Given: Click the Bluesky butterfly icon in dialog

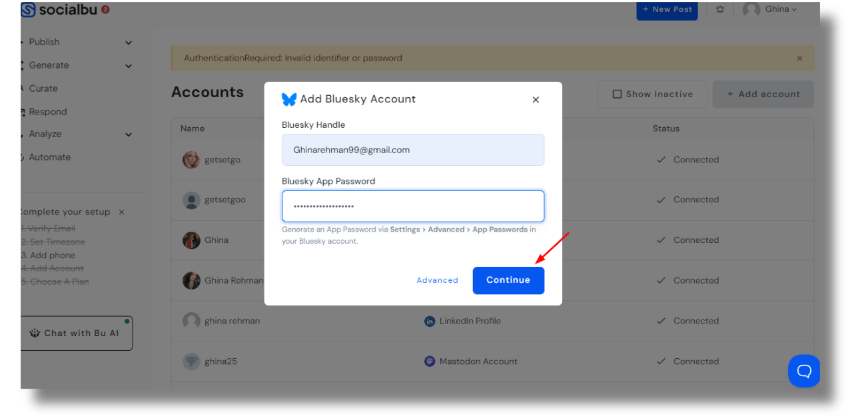Looking at the screenshot, I should 289,99.
